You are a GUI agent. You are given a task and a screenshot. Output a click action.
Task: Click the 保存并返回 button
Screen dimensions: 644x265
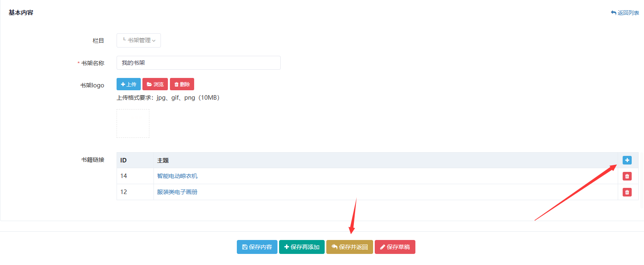[350, 247]
